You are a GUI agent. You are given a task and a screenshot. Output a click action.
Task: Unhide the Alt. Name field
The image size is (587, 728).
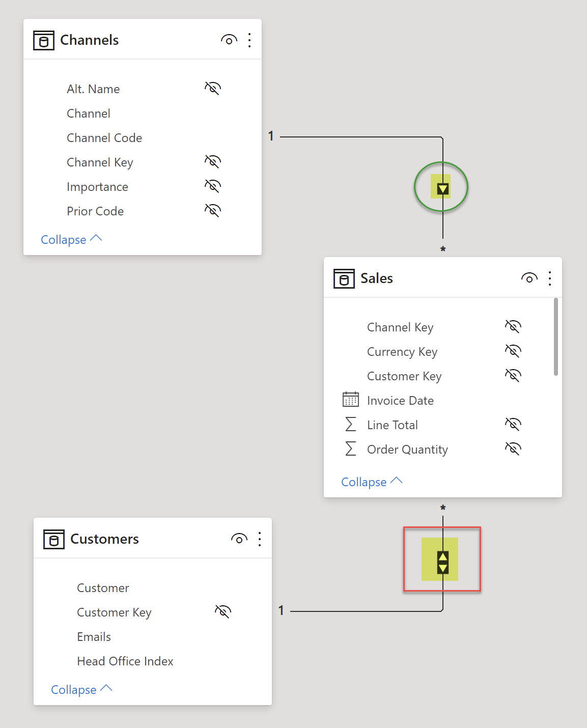click(x=213, y=89)
